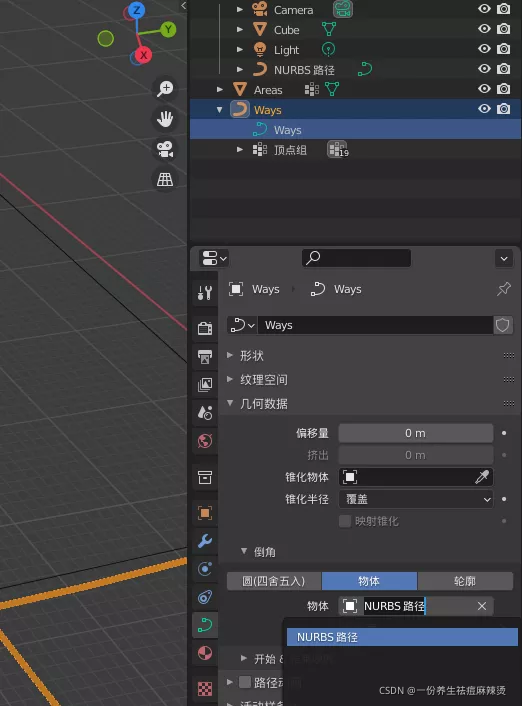
Task: Click the Cube mesh data icon
Action: [329, 29]
